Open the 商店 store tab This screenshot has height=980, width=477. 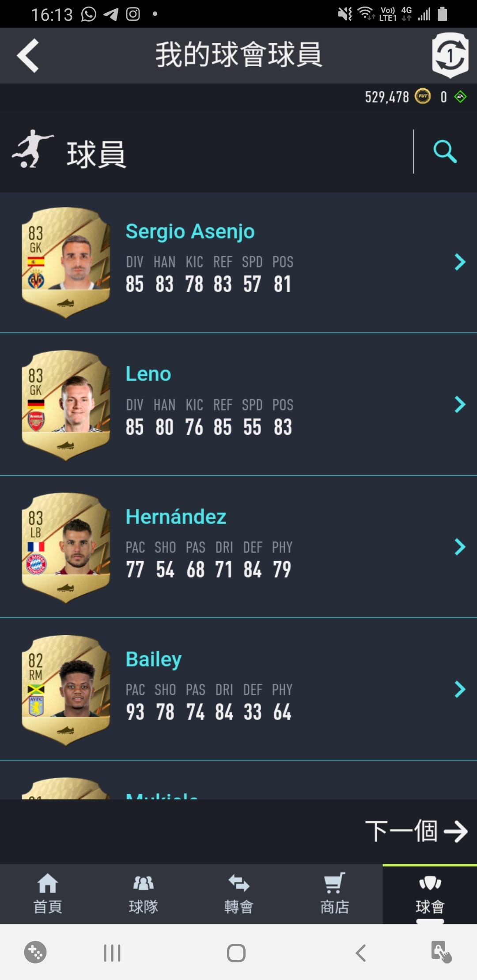(334, 894)
